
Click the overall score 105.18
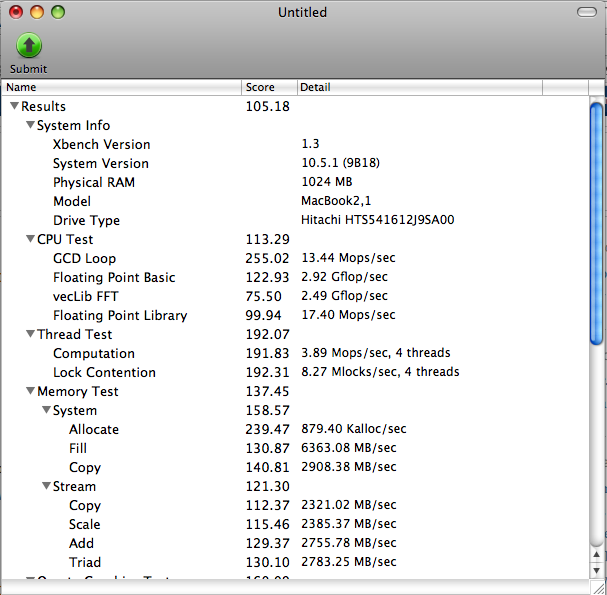[267, 106]
